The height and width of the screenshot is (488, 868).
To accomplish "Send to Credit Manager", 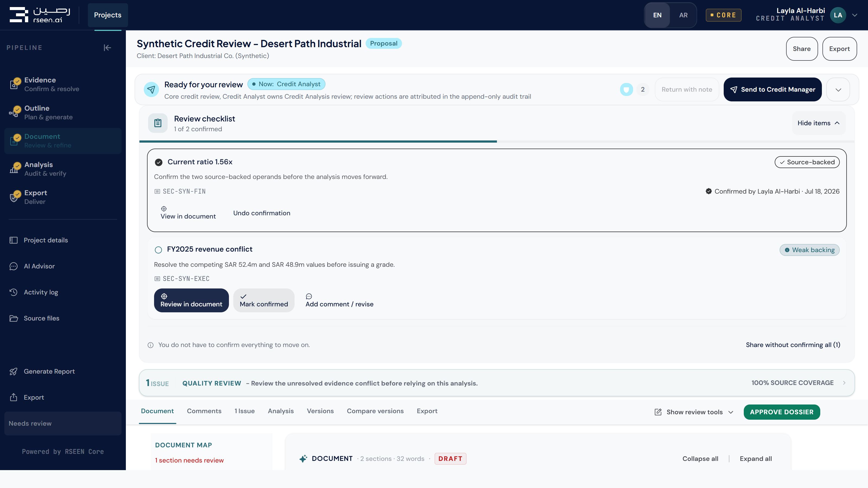I will [x=772, y=89].
